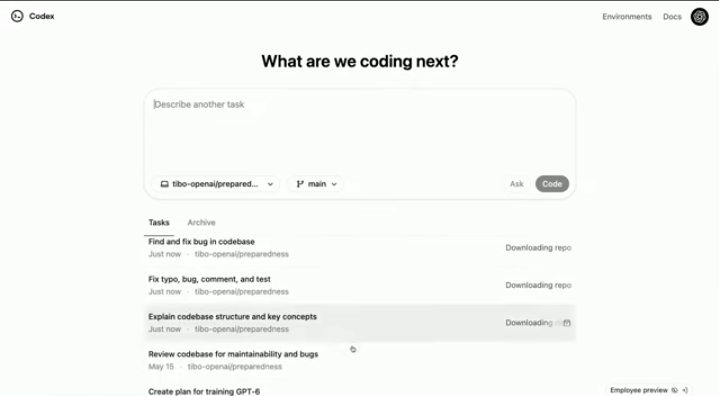The height and width of the screenshot is (396, 719).
Task: Switch to the Archive tab
Action: 201,222
